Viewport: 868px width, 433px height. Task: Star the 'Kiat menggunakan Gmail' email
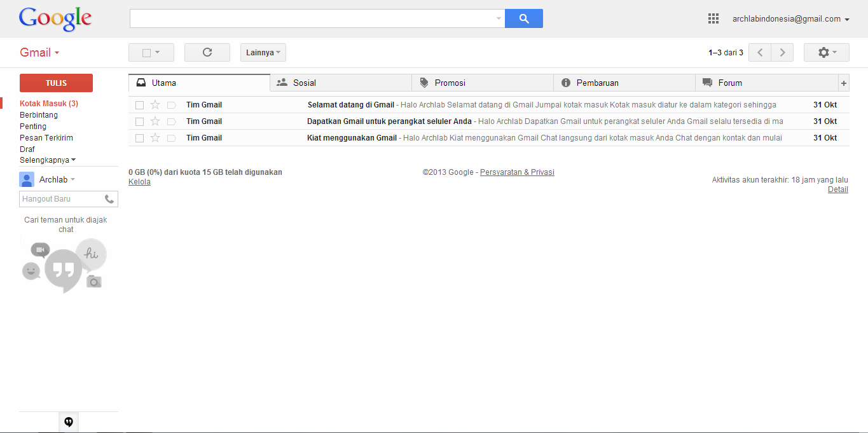[155, 138]
